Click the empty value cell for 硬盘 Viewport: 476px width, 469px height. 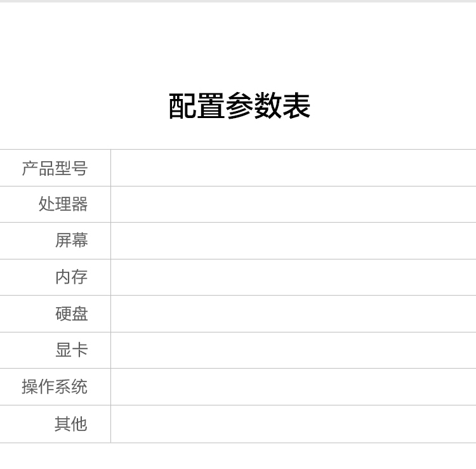coord(294,314)
